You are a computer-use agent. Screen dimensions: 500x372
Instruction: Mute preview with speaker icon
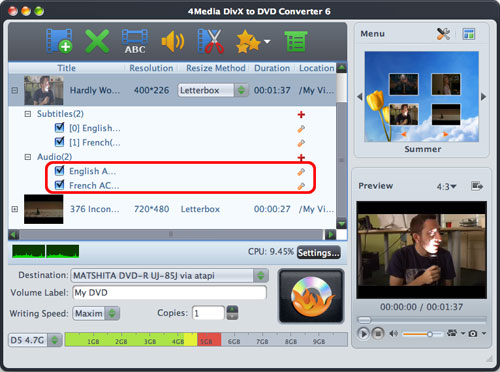pyautogui.click(x=394, y=333)
